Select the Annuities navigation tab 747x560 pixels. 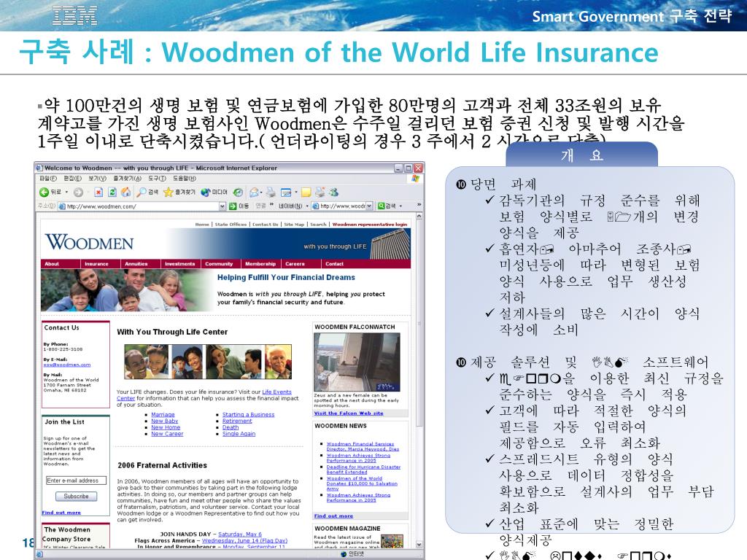click(136, 264)
